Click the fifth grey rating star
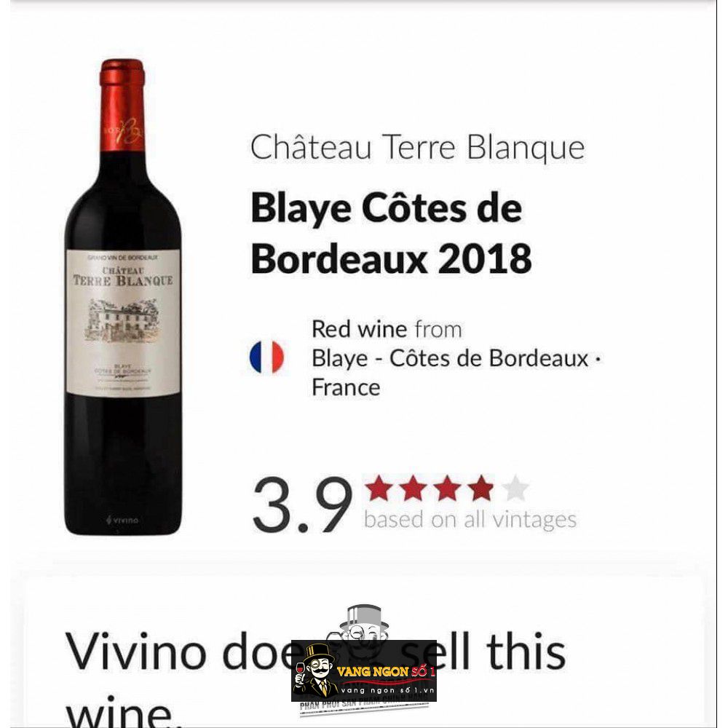The width and height of the screenshot is (728, 728). click(515, 488)
